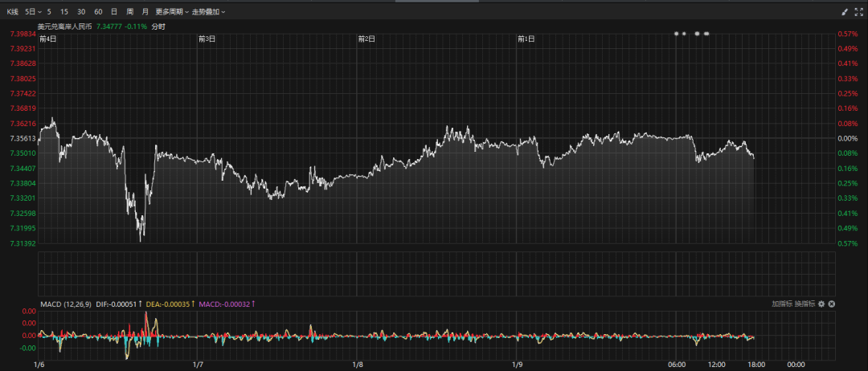The width and height of the screenshot is (868, 371).
Task: Open MACD indicator settings gear
Action: tap(821, 304)
